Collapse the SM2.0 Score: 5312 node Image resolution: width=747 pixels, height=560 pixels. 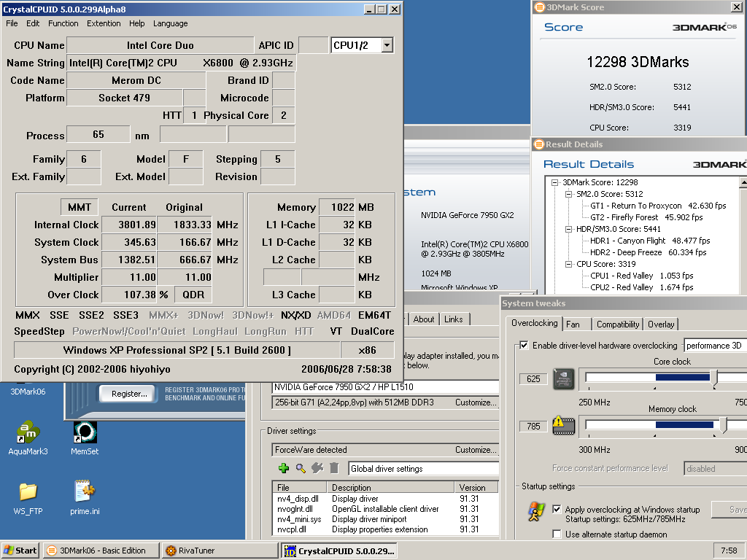pos(568,194)
